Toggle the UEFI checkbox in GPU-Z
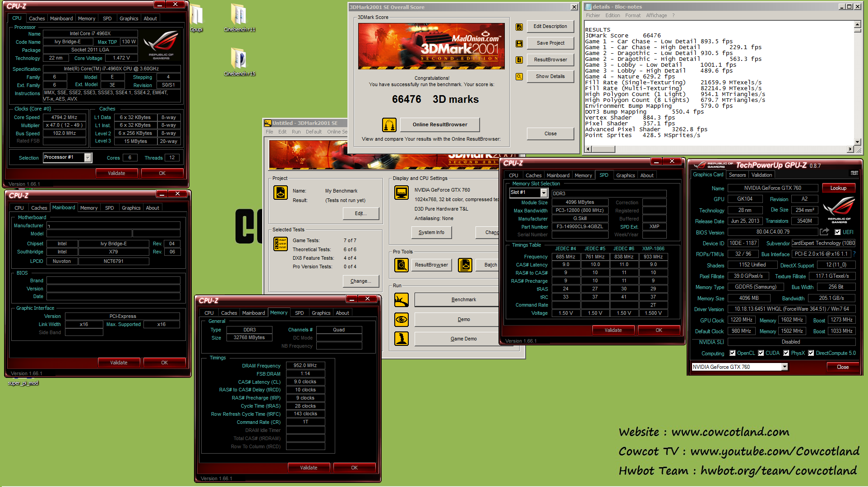 pos(838,232)
